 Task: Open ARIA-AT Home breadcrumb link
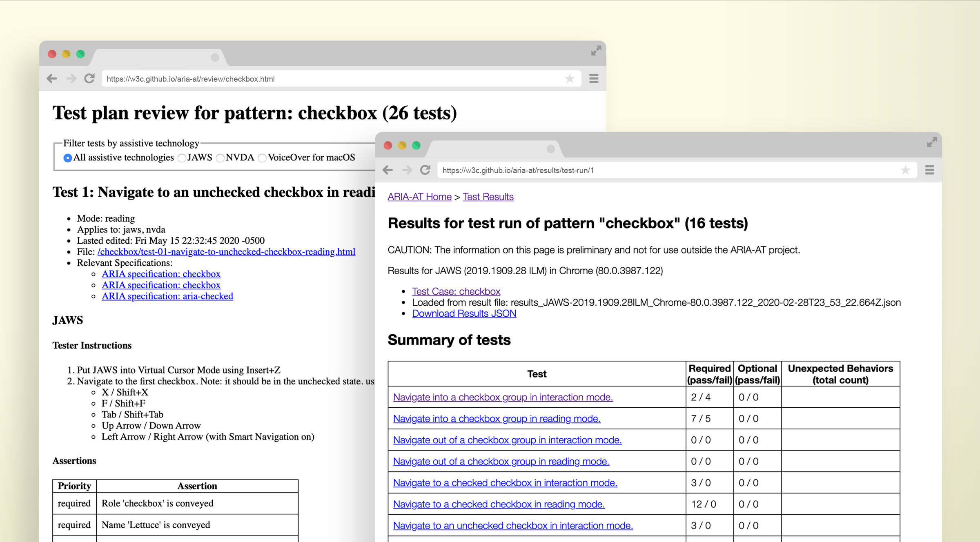pyautogui.click(x=419, y=197)
